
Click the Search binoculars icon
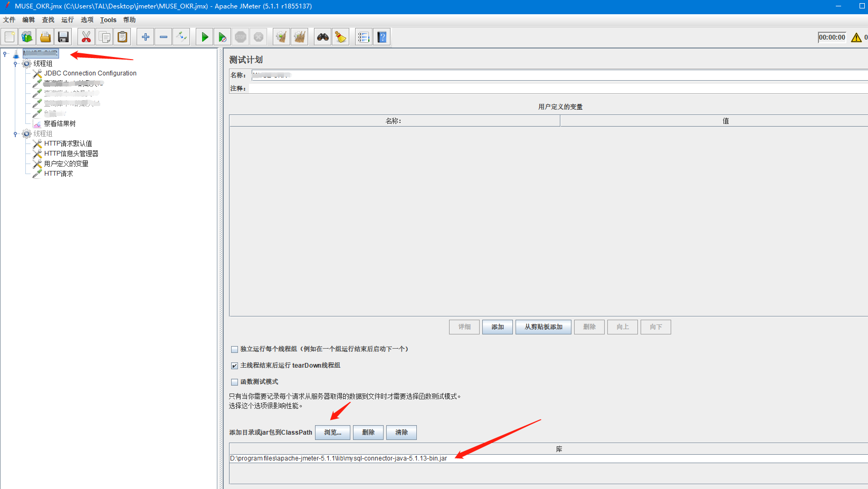(x=323, y=37)
